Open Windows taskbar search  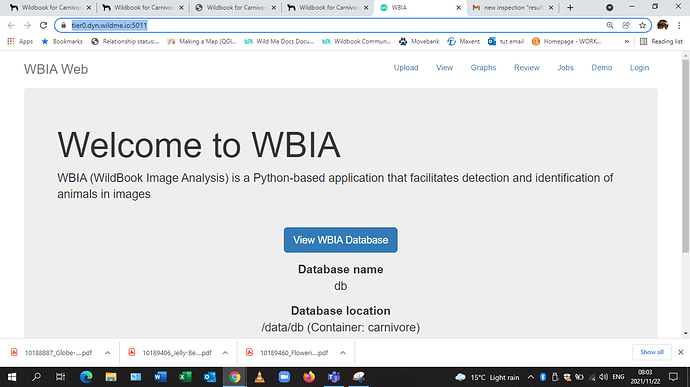[x=36, y=377]
